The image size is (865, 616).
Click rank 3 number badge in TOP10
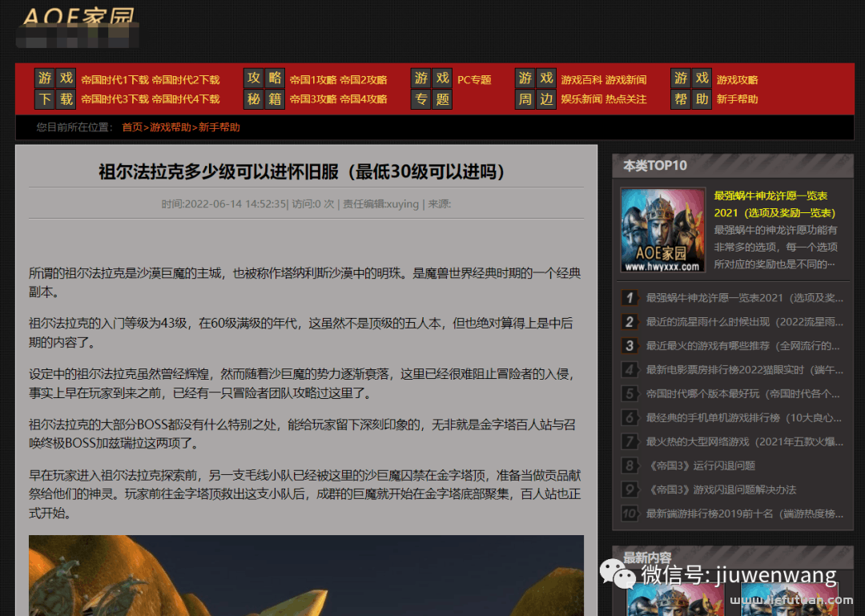click(x=629, y=346)
